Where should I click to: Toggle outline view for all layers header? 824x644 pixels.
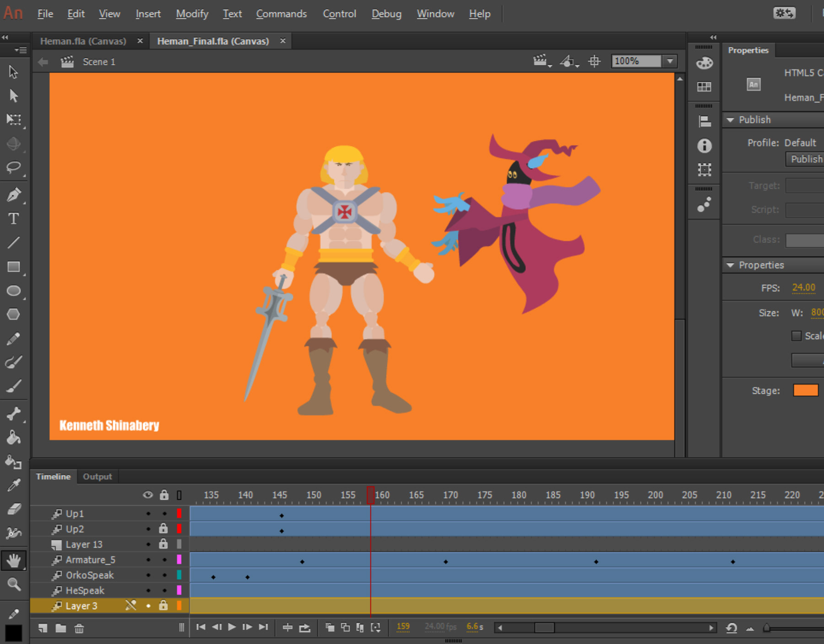pyautogui.click(x=179, y=495)
